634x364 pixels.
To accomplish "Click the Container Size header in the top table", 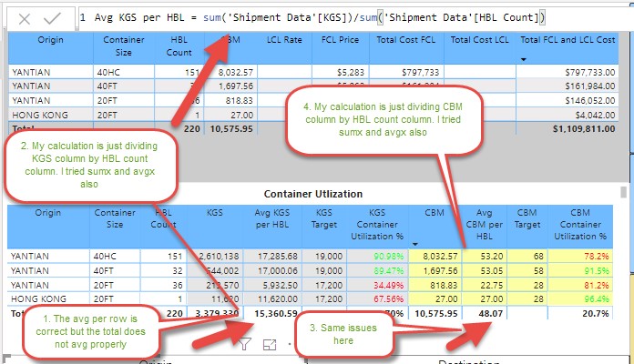I will 123,46.
